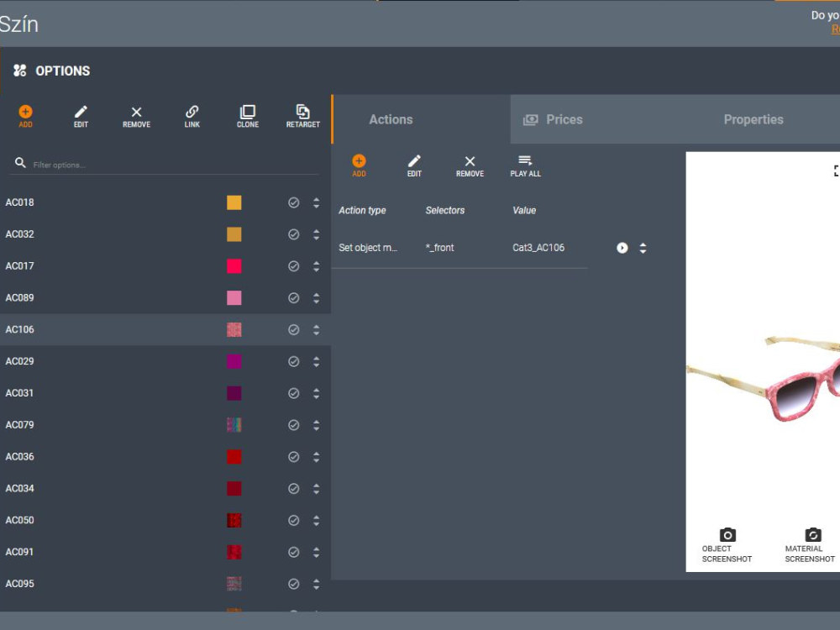
Task: Retarget the selected option
Action: coord(302,116)
